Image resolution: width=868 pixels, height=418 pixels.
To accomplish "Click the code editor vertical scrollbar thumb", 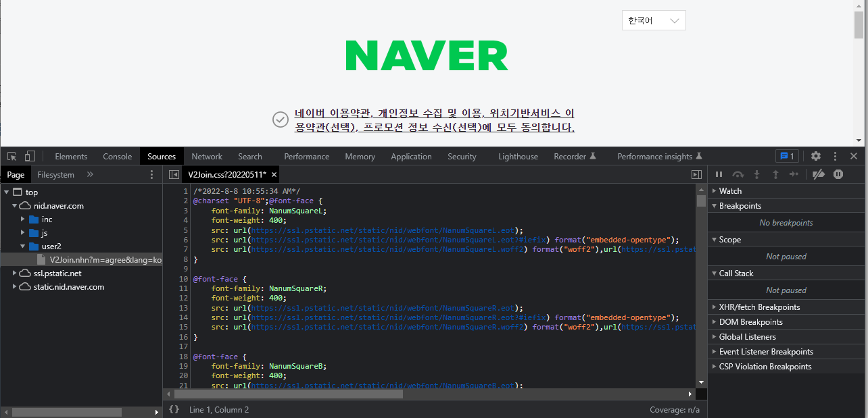I will pyautogui.click(x=701, y=201).
